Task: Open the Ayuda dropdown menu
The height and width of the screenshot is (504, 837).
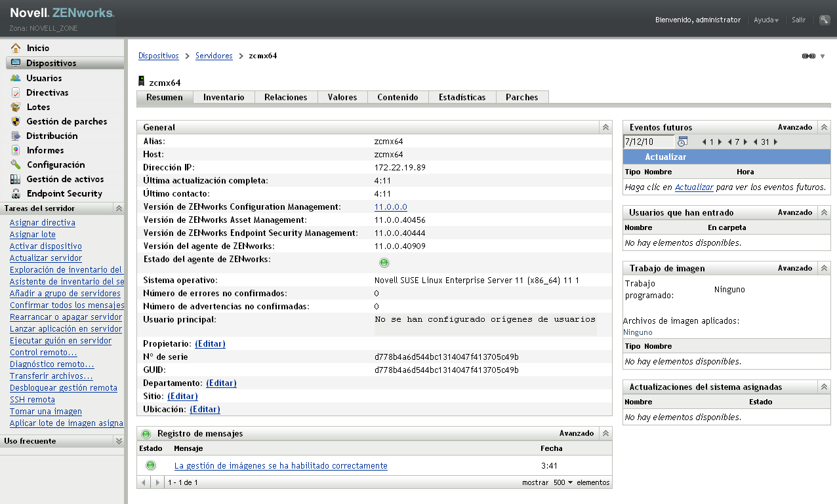Action: pyautogui.click(x=766, y=20)
